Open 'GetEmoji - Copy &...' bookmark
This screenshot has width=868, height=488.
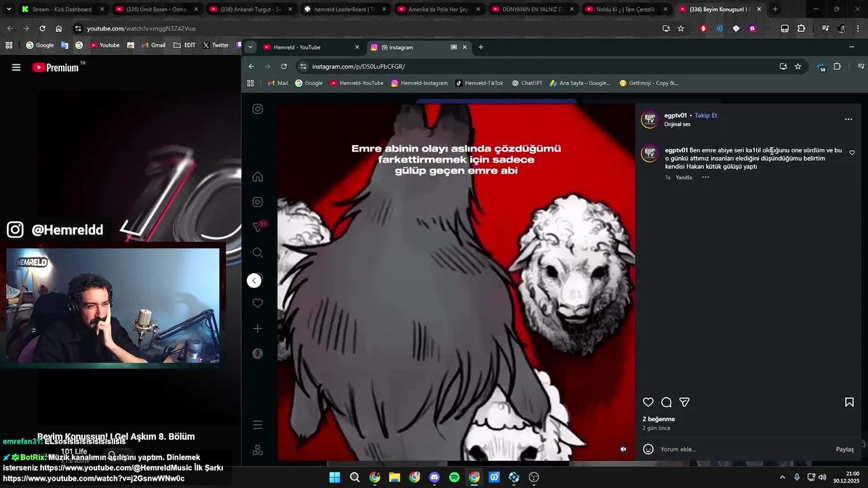(649, 83)
